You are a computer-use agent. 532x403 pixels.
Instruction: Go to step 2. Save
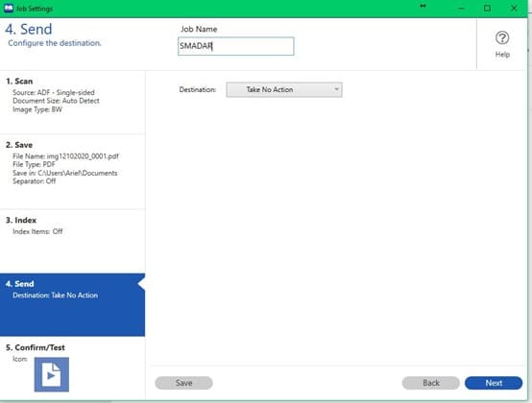pyautogui.click(x=73, y=172)
